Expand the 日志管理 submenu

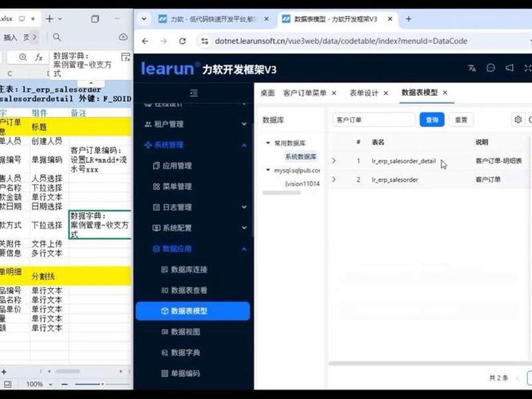pos(194,207)
